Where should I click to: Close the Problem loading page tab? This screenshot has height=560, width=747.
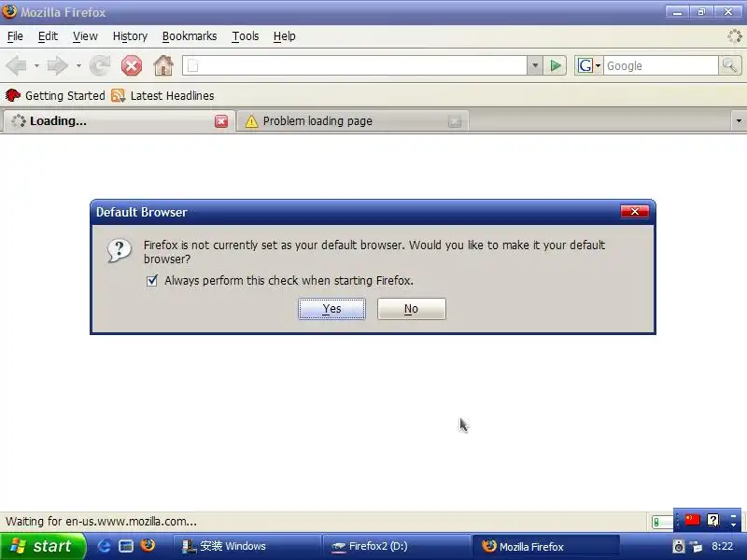click(455, 121)
